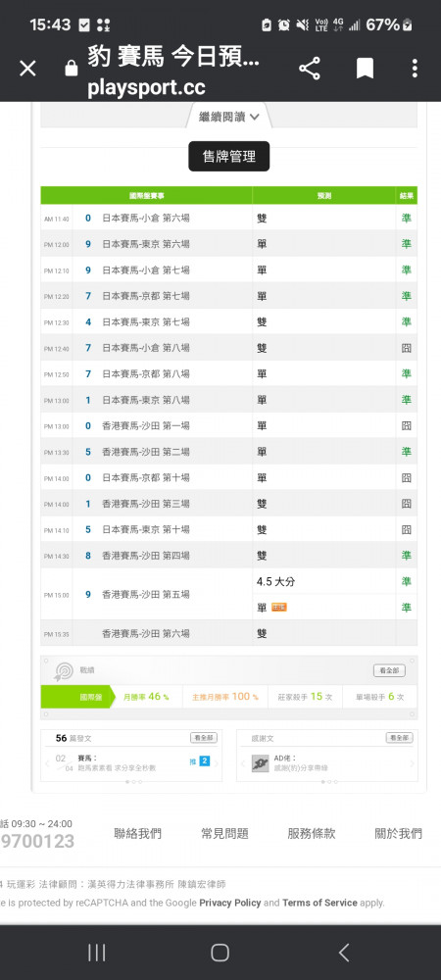Bookmark this playsport.cc page
441x980 pixels.
click(365, 69)
